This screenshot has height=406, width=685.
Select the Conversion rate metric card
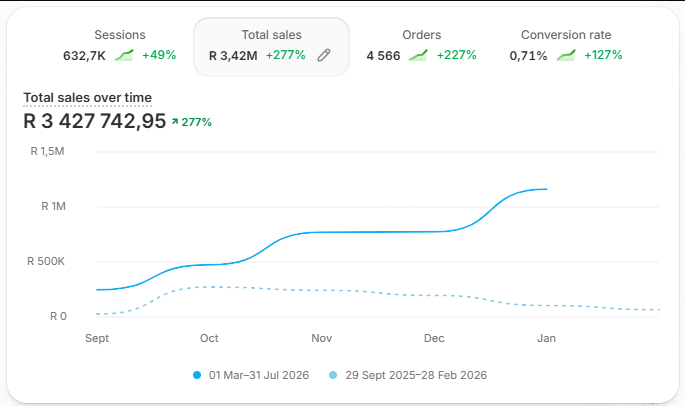[x=566, y=46]
